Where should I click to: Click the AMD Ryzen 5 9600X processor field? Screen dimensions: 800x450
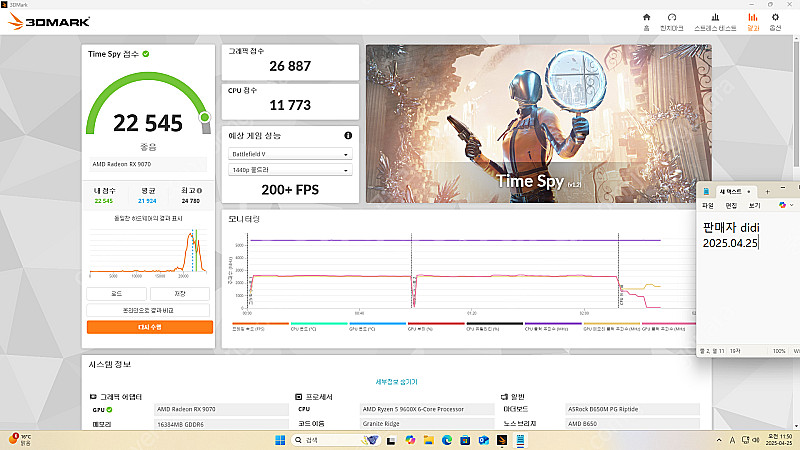click(427, 409)
